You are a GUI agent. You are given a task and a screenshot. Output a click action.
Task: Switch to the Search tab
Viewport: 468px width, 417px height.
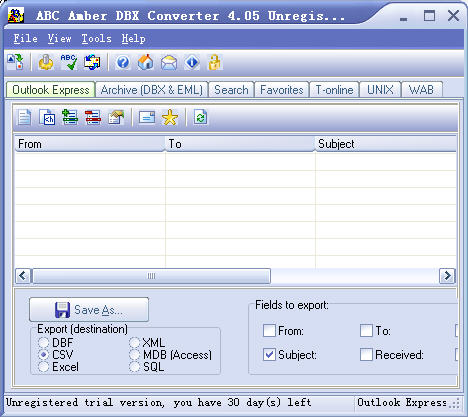231,90
